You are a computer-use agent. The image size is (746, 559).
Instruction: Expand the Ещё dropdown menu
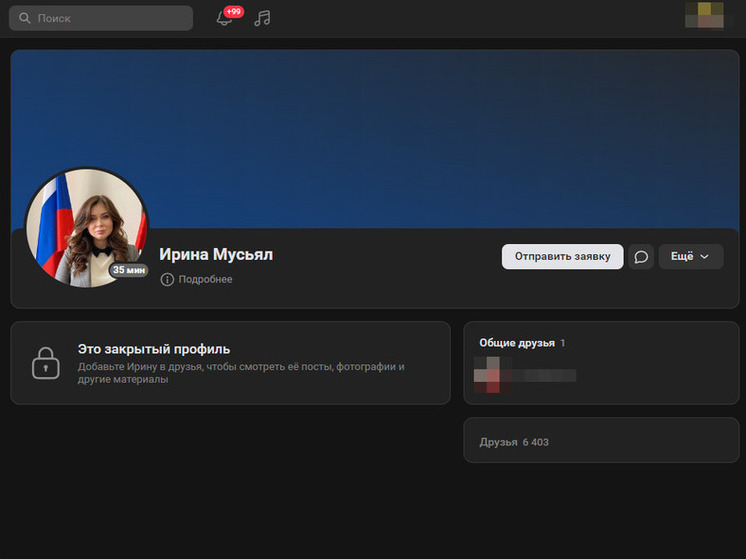tap(690, 257)
